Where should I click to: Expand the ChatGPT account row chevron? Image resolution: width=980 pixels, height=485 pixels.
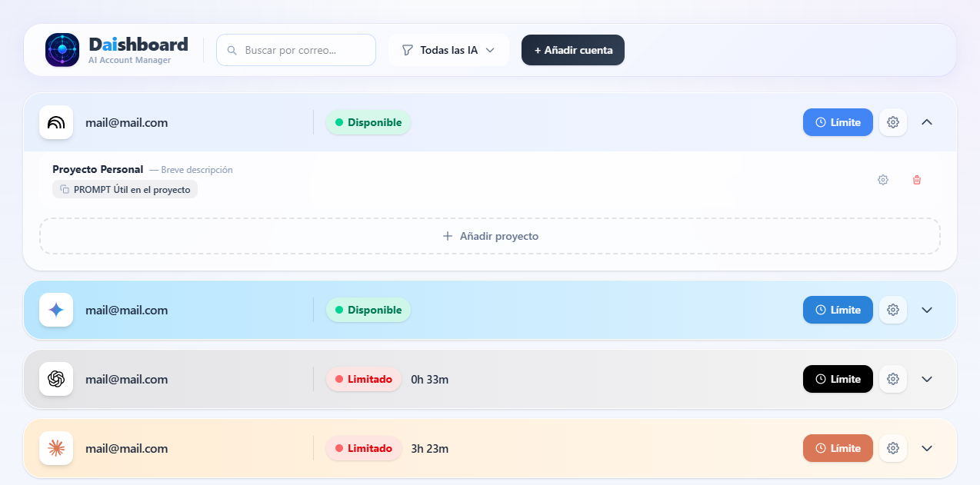(927, 379)
